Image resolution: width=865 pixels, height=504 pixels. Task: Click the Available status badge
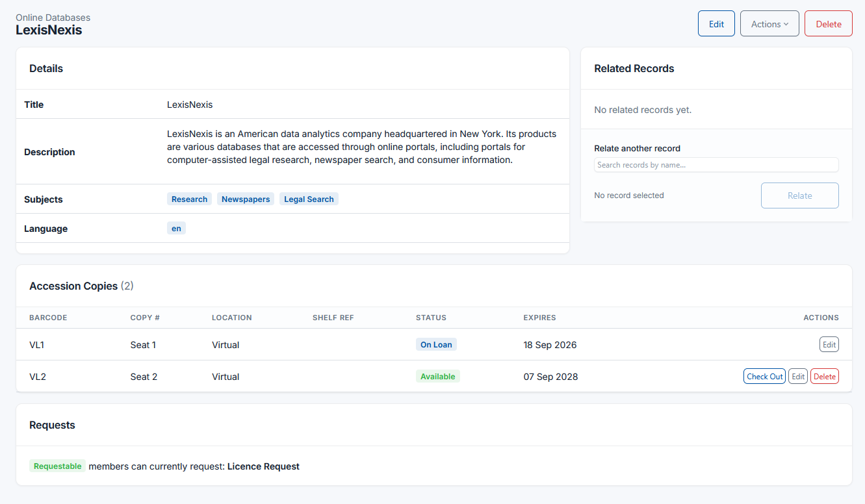coord(437,377)
